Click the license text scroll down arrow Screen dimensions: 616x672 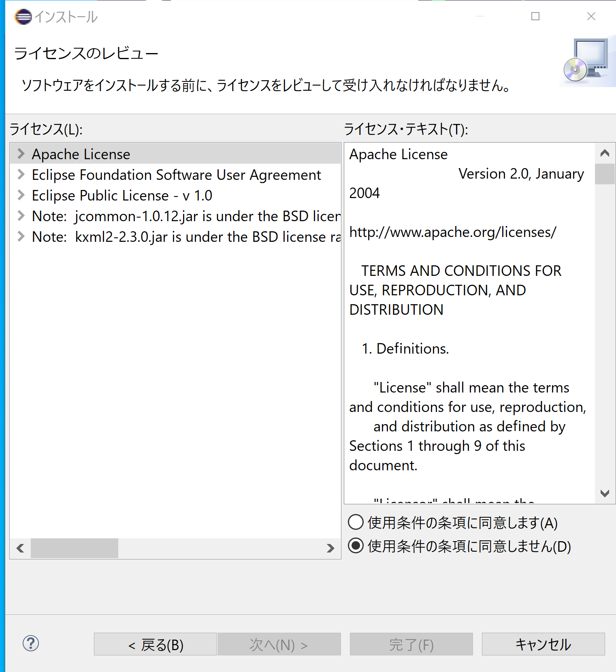click(605, 493)
